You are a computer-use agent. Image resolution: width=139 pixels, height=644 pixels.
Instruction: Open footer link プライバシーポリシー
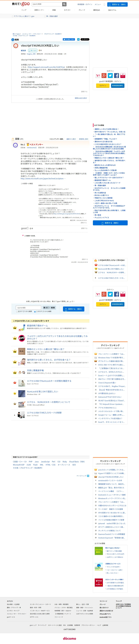(x=88, y=625)
